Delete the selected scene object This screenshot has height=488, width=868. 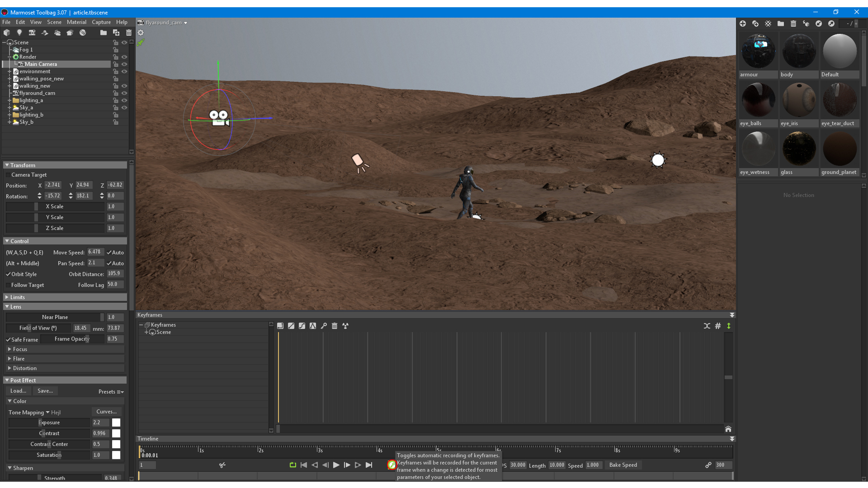129,33
